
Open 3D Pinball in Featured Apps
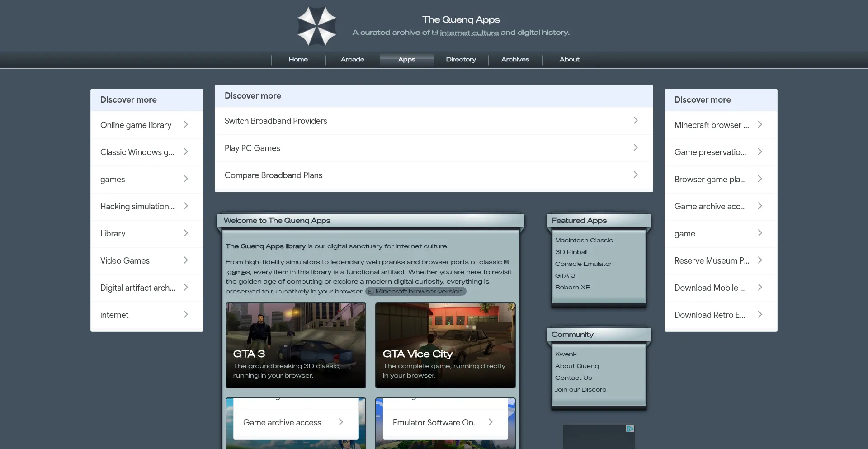571,252
